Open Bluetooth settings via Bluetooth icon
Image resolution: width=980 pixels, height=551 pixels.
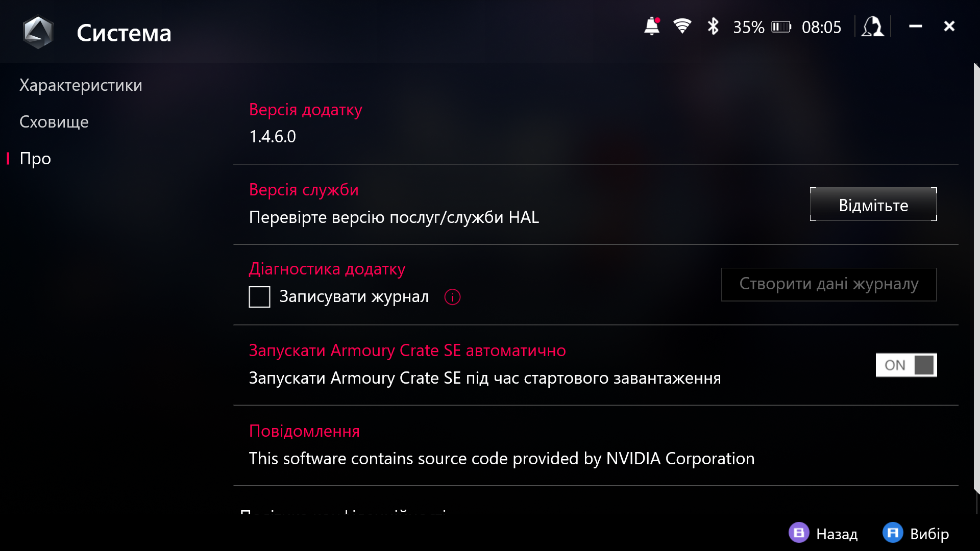tap(713, 27)
